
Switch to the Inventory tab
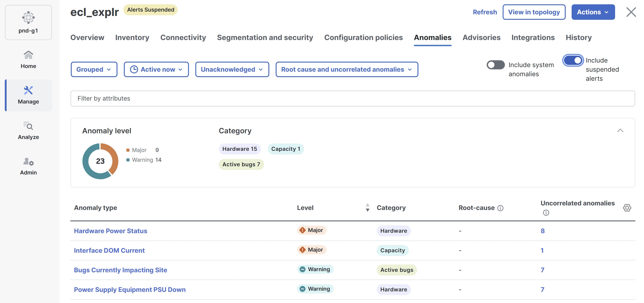tap(132, 38)
